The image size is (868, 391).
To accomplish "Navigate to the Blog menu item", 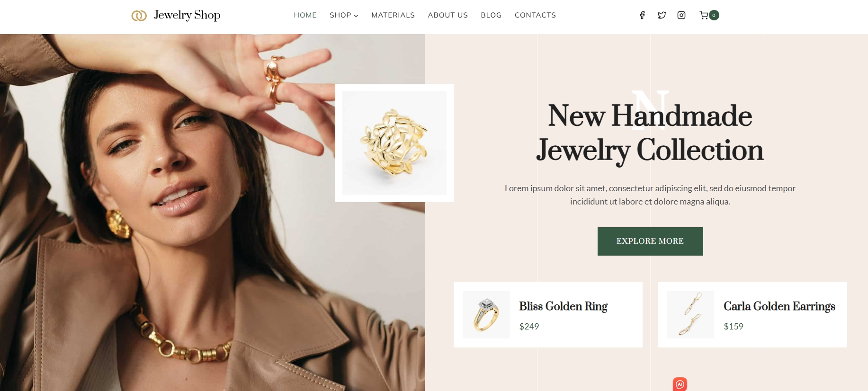I will (x=491, y=15).
